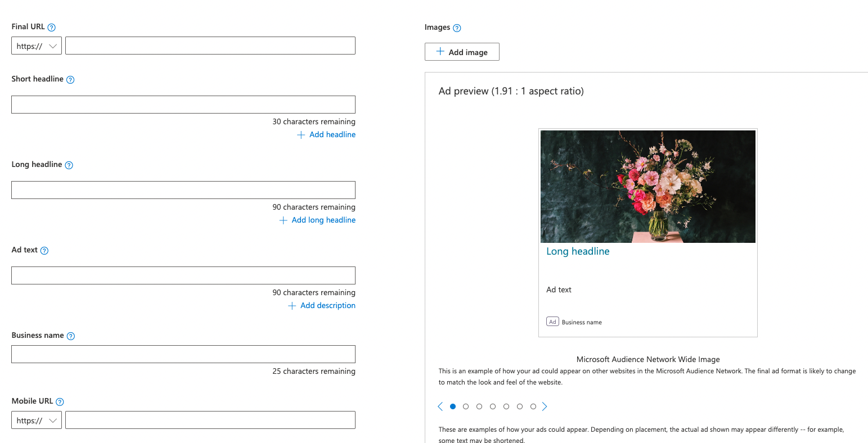The image size is (868, 443).
Task: Focus the Final URL text field
Action: pyautogui.click(x=210, y=46)
